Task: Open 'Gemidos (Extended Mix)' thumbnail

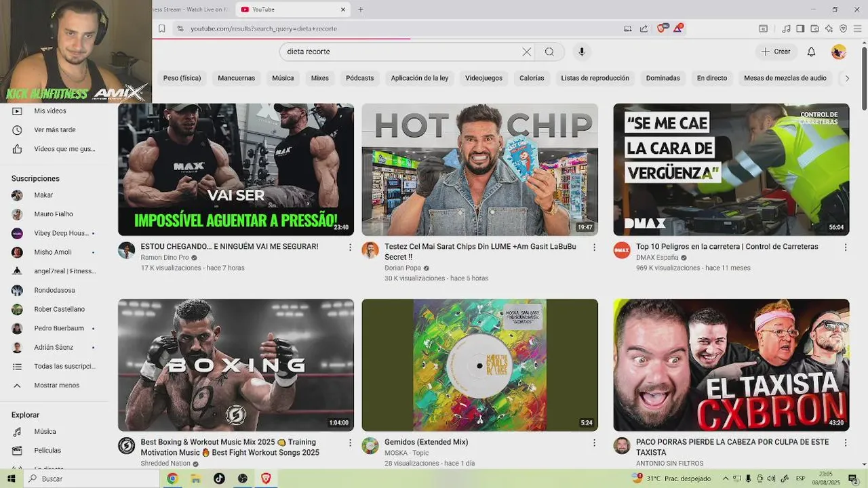Action: click(479, 365)
